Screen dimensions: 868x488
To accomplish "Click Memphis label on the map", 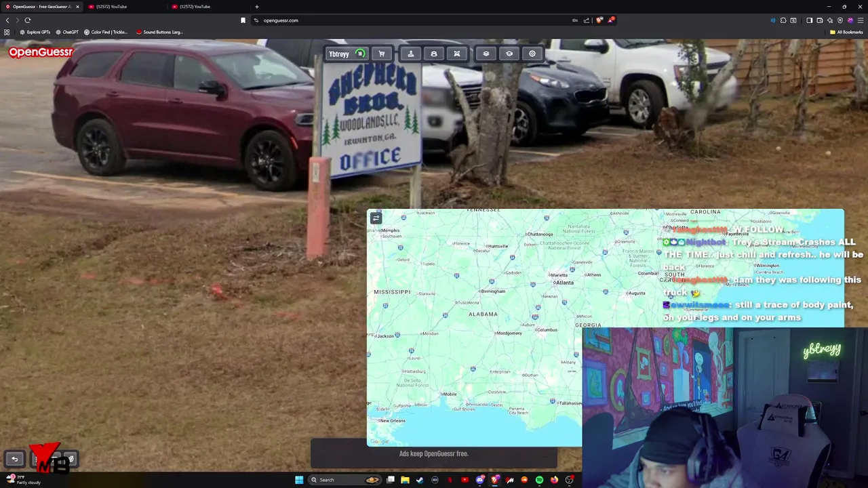I will [390, 230].
